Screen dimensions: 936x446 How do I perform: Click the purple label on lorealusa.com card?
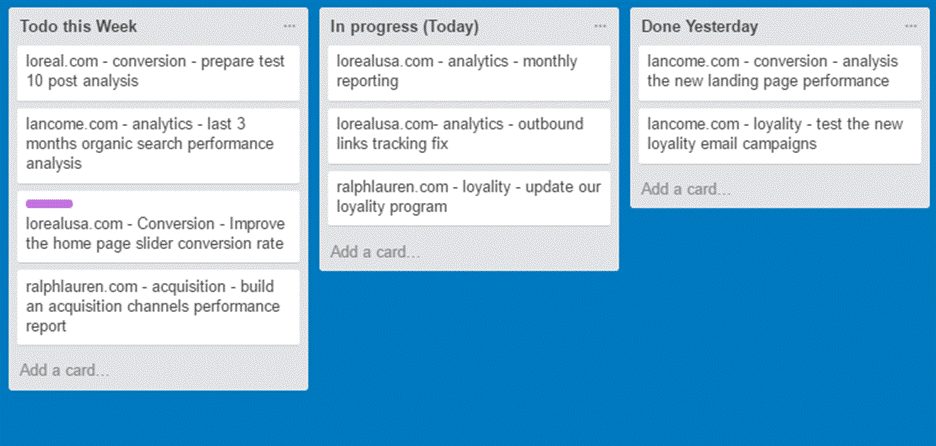click(x=49, y=204)
